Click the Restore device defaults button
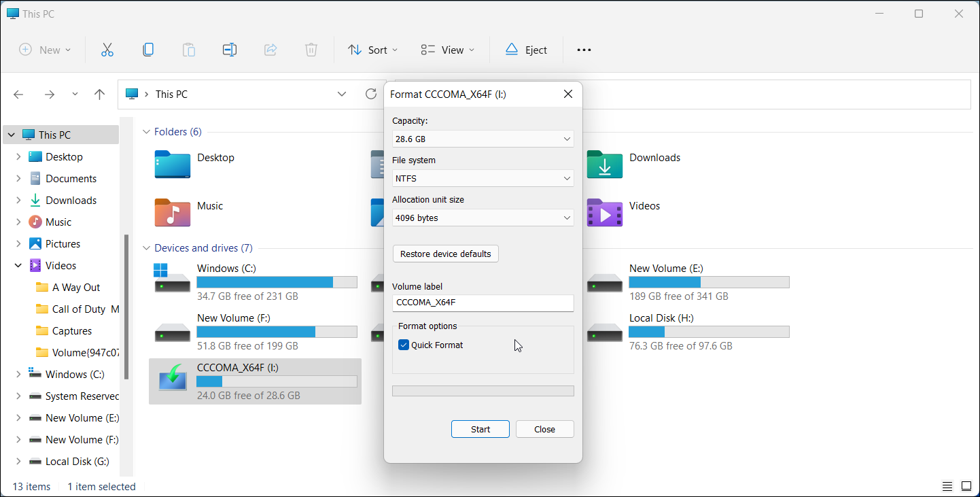The image size is (980, 497). pos(445,253)
